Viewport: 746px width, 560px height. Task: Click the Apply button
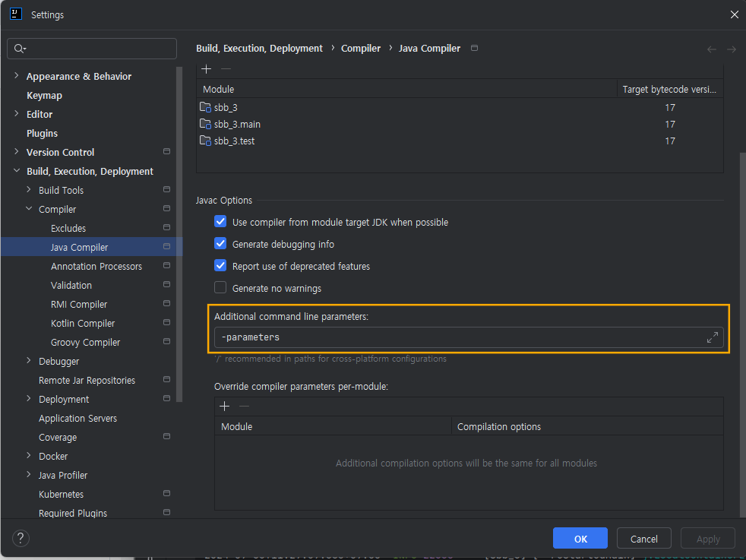pos(707,539)
